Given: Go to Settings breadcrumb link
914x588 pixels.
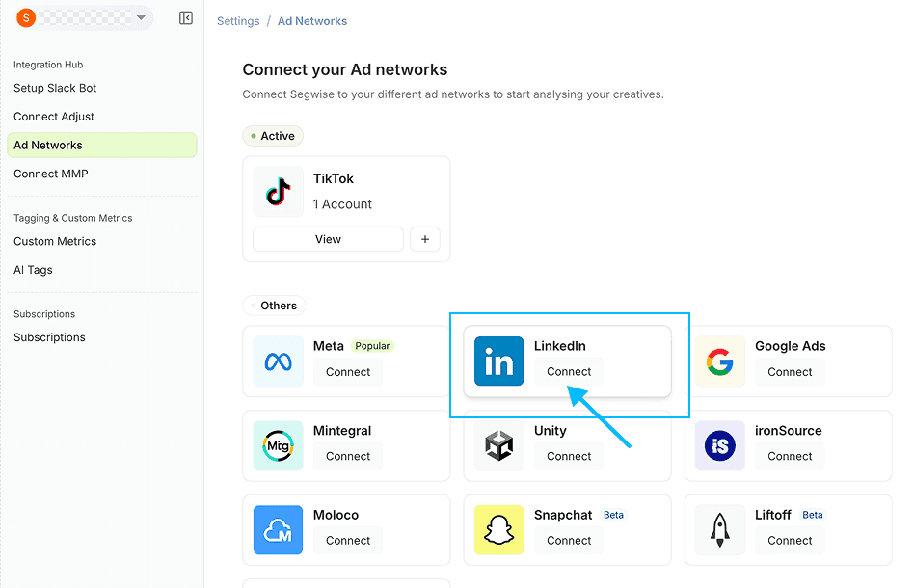Looking at the screenshot, I should tap(238, 21).
